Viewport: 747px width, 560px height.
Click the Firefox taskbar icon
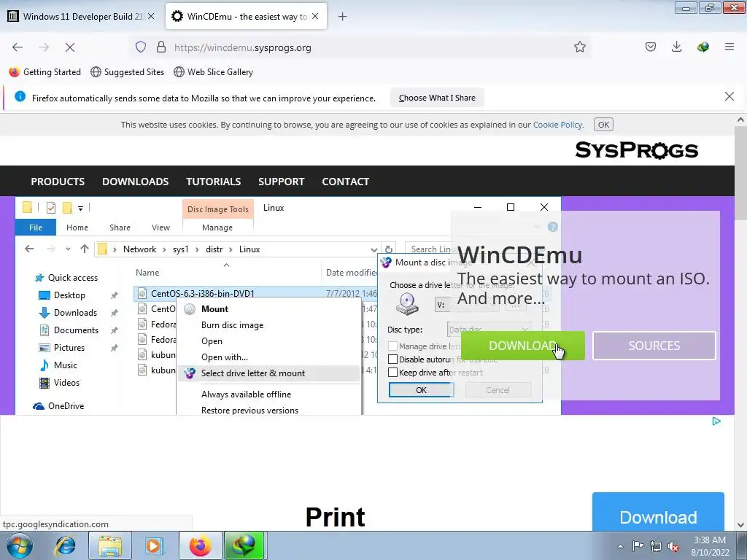coord(200,545)
